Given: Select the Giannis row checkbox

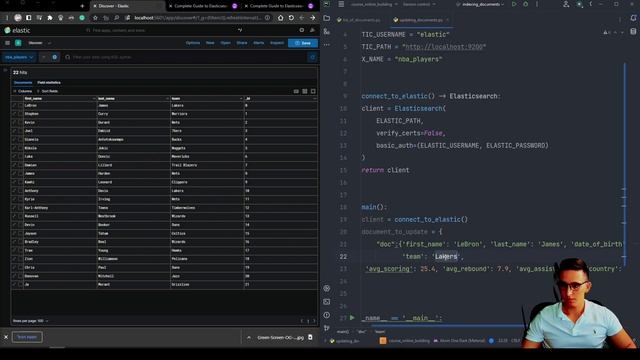Looking at the screenshot, I should (x=20, y=140).
